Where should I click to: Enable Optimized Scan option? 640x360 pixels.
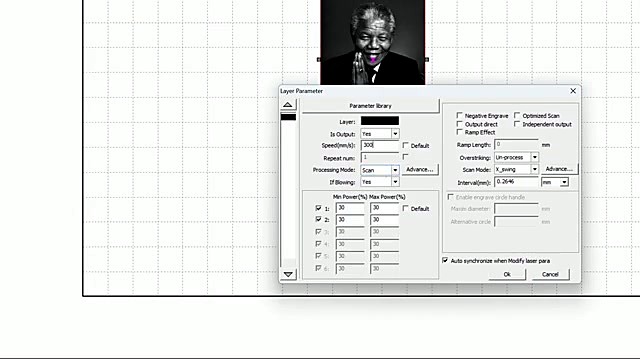(x=517, y=116)
